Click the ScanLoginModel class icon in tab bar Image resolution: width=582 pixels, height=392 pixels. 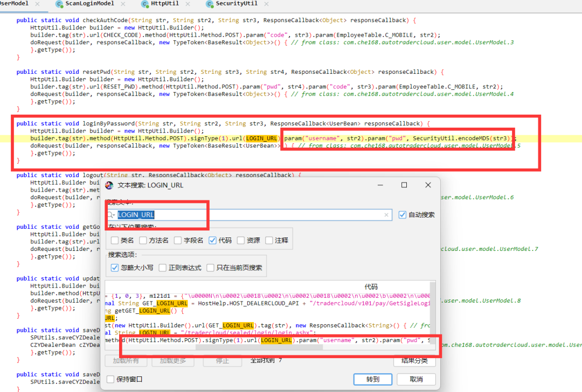pyautogui.click(x=59, y=4)
